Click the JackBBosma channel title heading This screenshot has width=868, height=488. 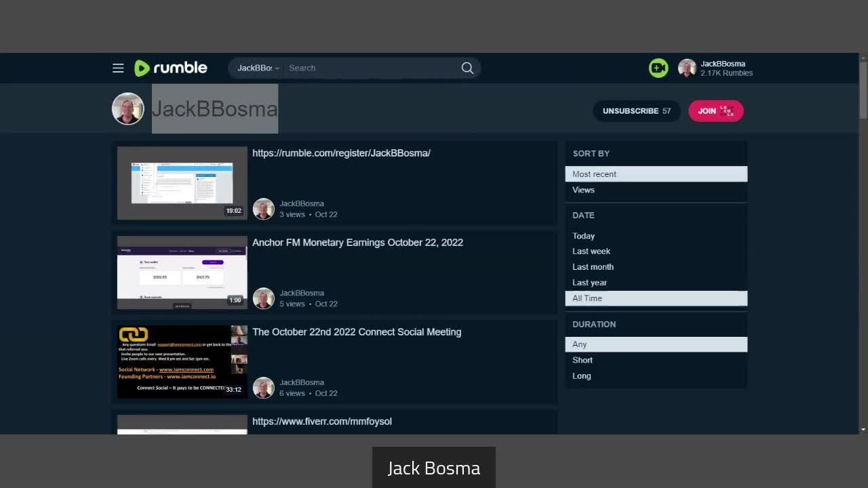(214, 109)
